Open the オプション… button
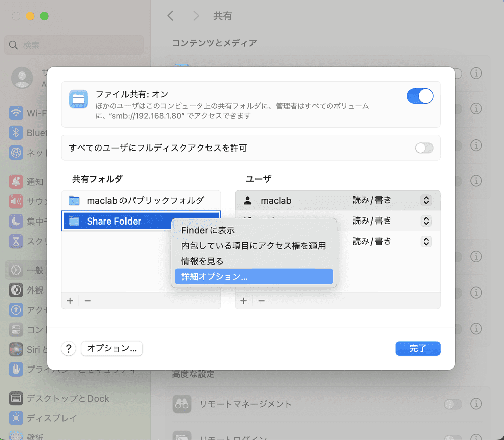 [x=111, y=348]
